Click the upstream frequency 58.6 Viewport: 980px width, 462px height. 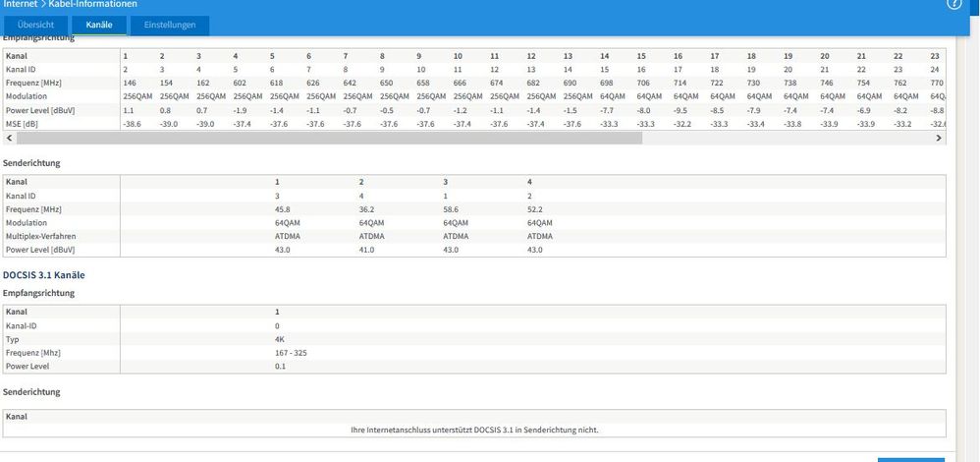(451, 209)
